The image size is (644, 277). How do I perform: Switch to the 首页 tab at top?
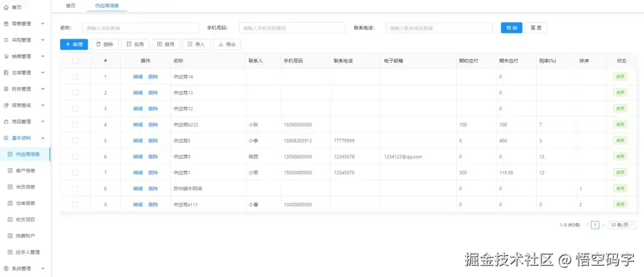(x=70, y=6)
